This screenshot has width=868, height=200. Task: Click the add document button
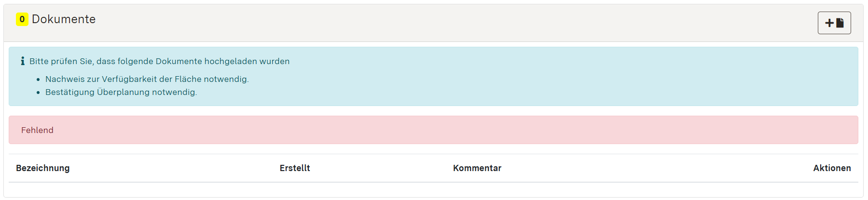(834, 23)
